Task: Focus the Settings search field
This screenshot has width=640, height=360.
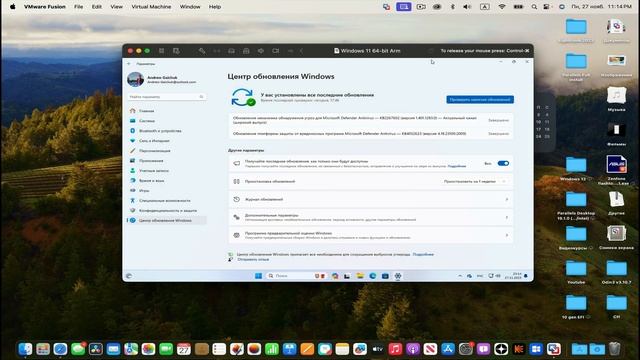Action: click(167, 97)
